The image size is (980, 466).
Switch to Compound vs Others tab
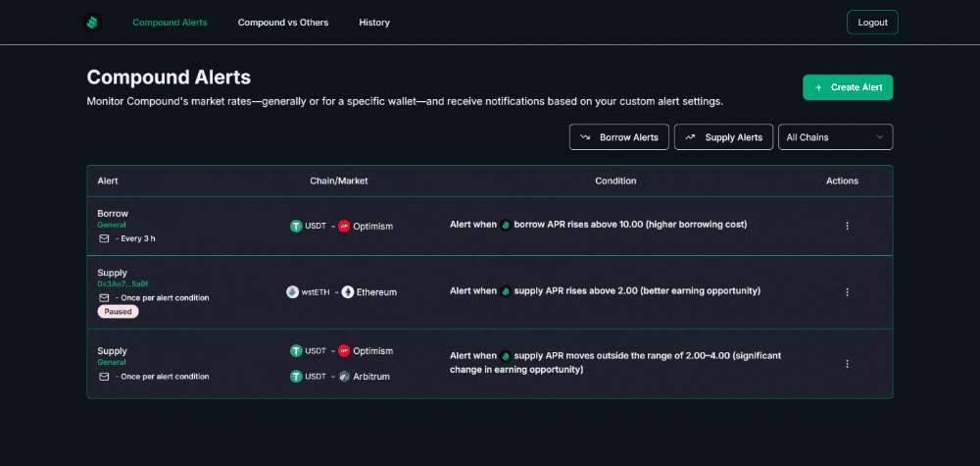283,23
